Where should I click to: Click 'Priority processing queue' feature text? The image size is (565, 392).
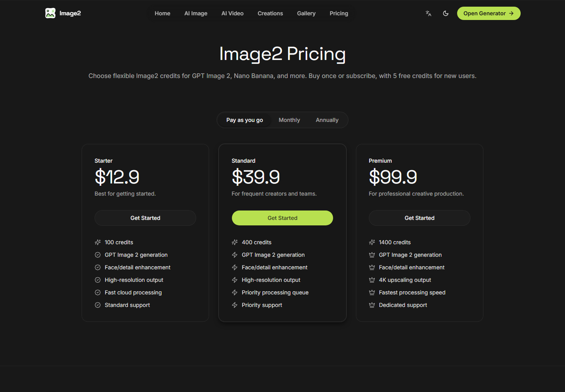click(275, 292)
